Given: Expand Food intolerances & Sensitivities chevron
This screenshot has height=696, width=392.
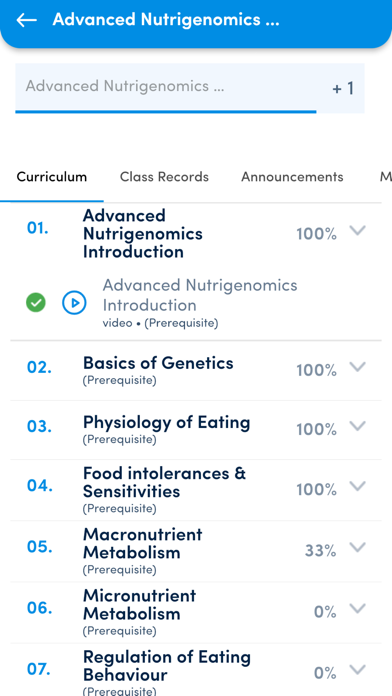Looking at the screenshot, I should pyautogui.click(x=357, y=486).
